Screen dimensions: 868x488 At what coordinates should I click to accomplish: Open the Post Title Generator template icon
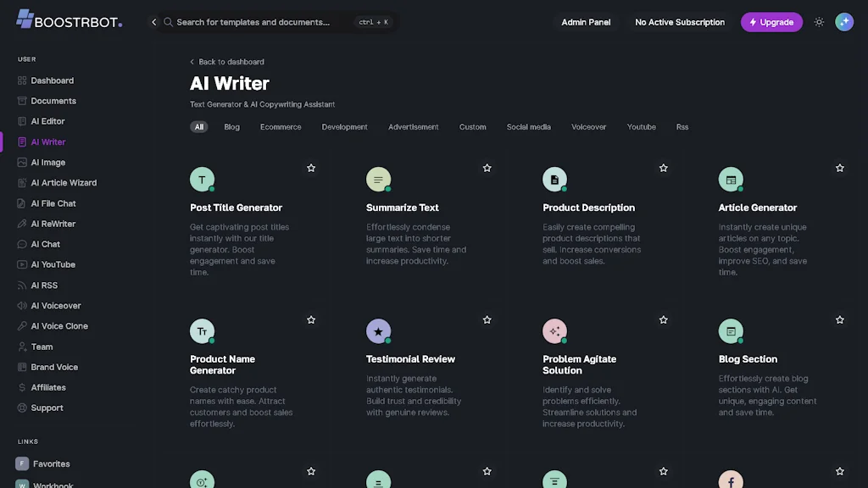(202, 179)
